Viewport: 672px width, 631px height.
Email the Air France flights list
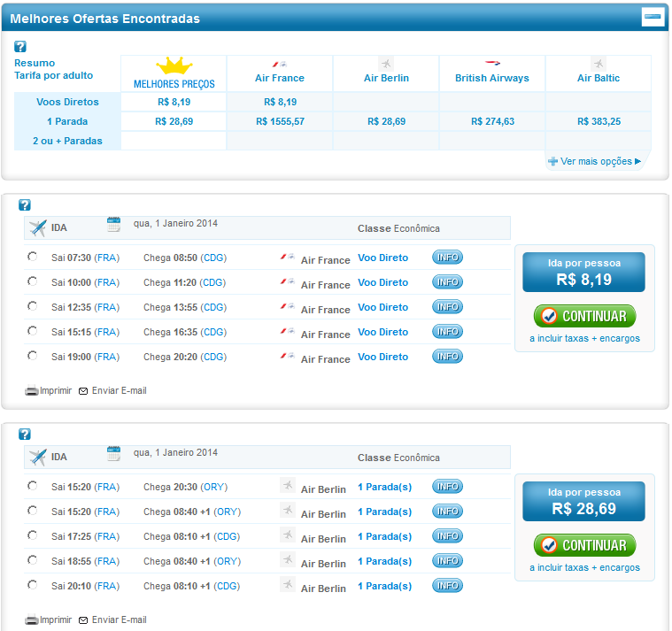(x=112, y=390)
